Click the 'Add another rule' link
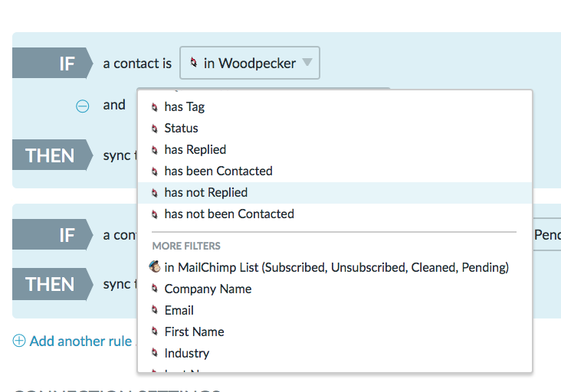Image resolution: width=561 pixels, height=392 pixels. (80, 341)
